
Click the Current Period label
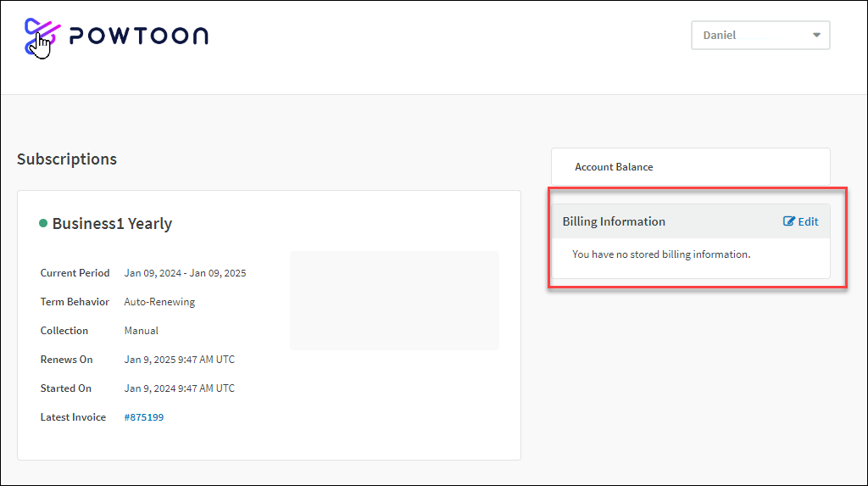point(75,272)
